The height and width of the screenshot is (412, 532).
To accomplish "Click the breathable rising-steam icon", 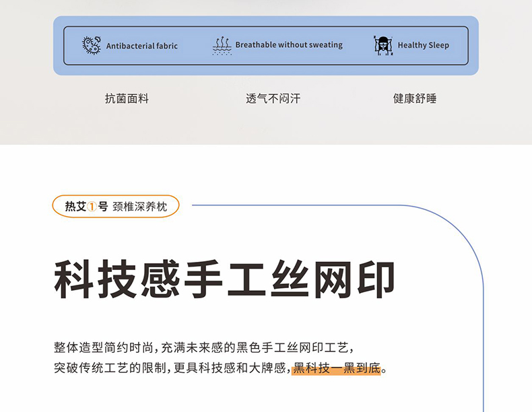I will 222,45.
